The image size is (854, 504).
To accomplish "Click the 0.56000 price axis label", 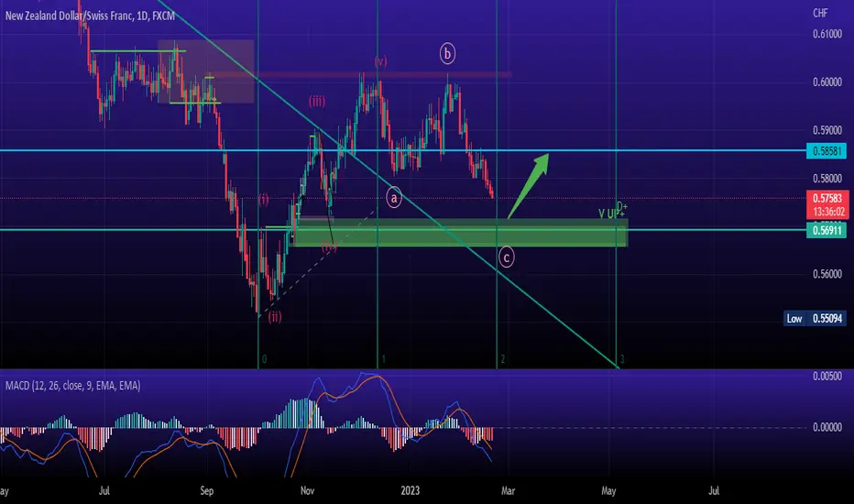I will click(827, 274).
